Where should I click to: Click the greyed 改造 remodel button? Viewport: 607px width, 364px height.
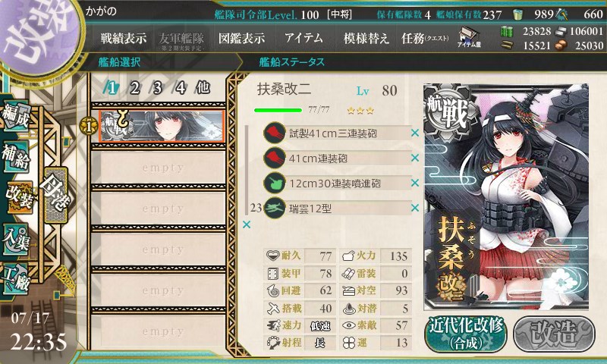(554, 334)
